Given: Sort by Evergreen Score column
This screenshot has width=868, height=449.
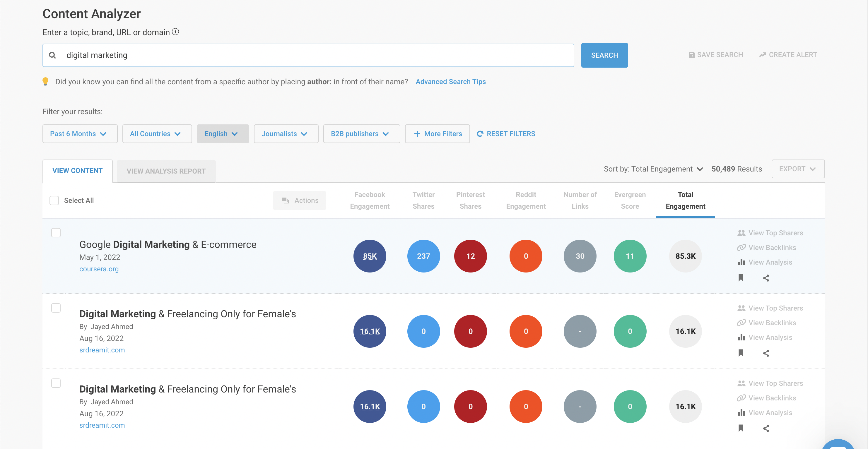Looking at the screenshot, I should tap(630, 200).
